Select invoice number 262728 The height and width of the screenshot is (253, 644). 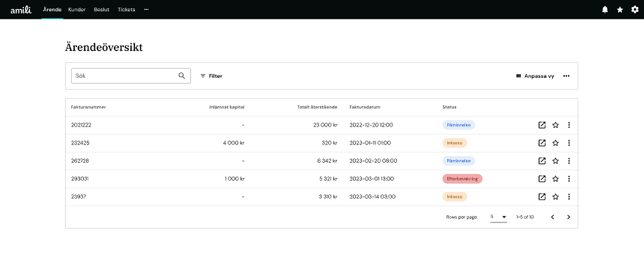coord(80,161)
